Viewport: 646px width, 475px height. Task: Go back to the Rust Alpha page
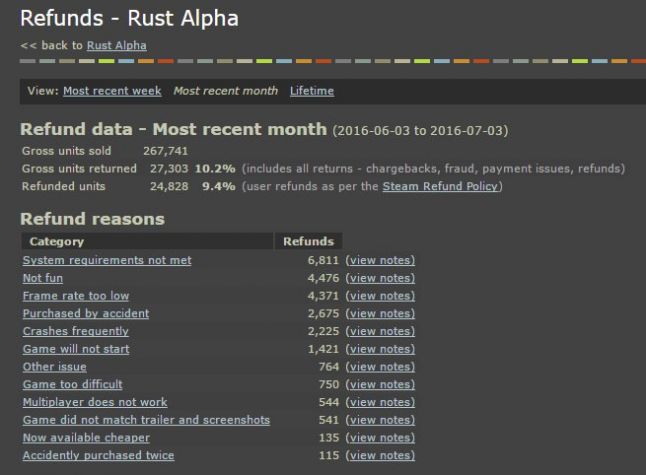click(x=116, y=45)
